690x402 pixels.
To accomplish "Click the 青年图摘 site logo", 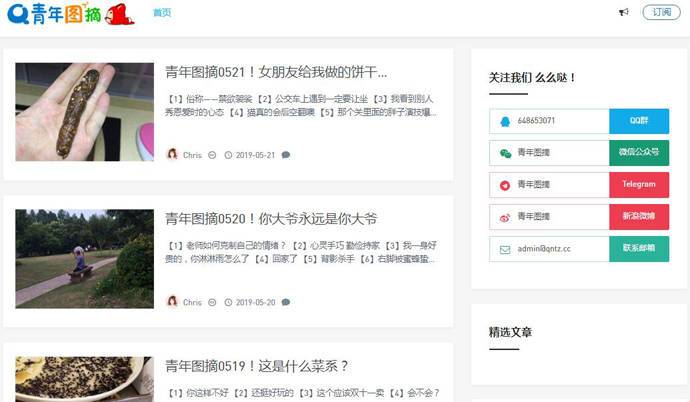I will [x=71, y=14].
